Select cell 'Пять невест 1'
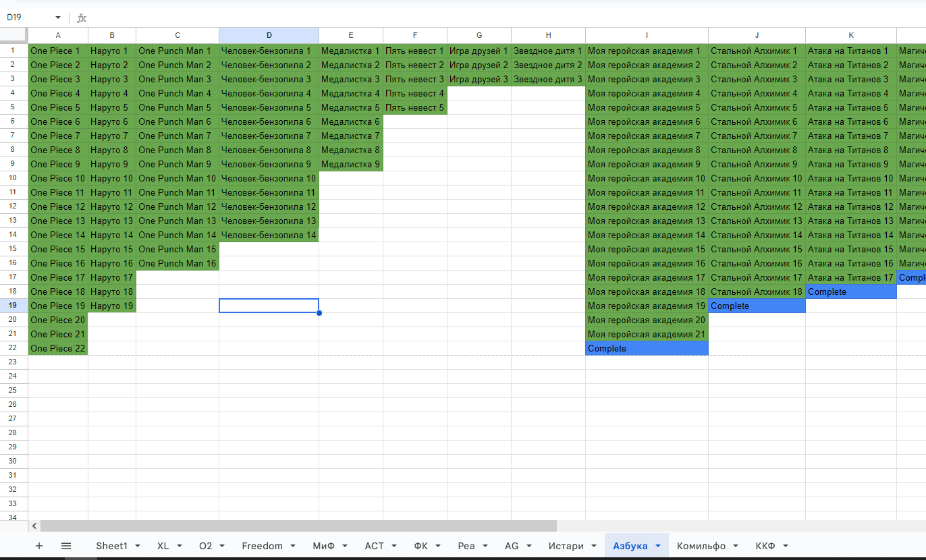The height and width of the screenshot is (560, 926). coord(415,51)
